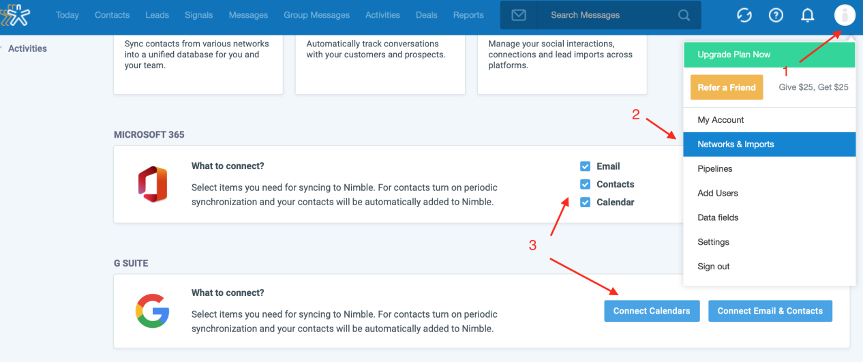Switch to the Leads tab

(x=157, y=15)
